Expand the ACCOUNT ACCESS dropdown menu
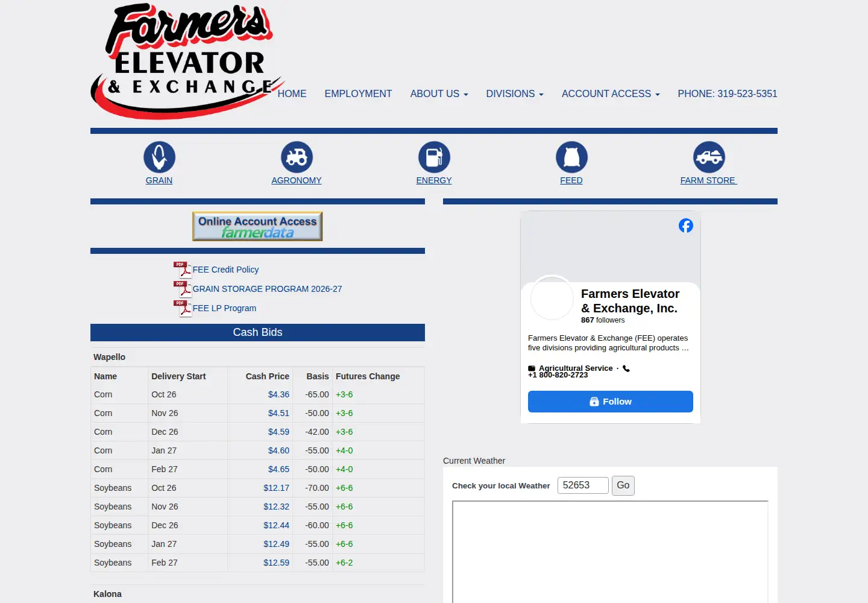This screenshot has height=603, width=868. (x=611, y=93)
